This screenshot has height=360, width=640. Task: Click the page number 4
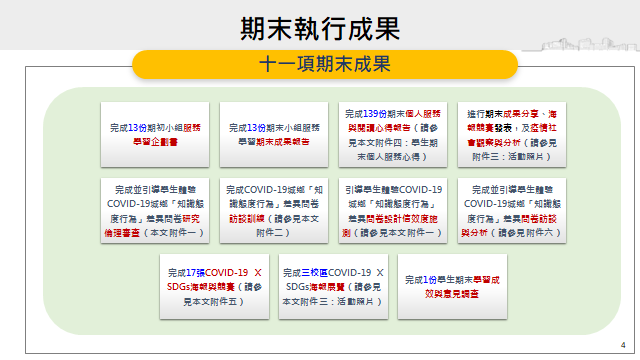623,345
